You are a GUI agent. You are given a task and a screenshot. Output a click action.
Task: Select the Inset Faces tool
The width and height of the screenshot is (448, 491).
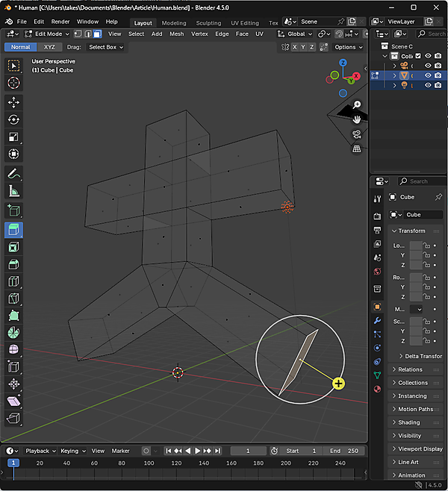click(x=13, y=247)
